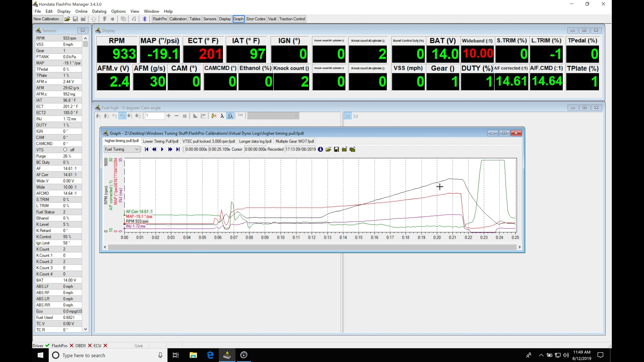Enable the Live mode toggle in the graph toolbar
This screenshot has height=362, width=644.
click(x=240, y=116)
